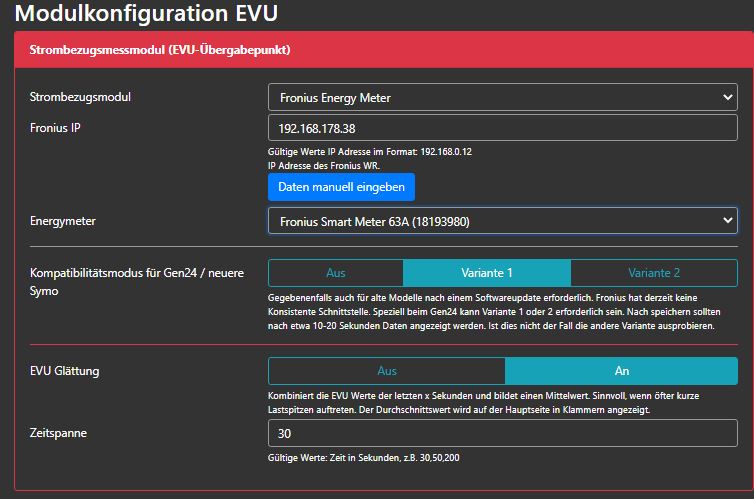Viewport: 754px width, 499px height.
Task: Switch compatibility mode to Variante 2
Action: coord(653,273)
